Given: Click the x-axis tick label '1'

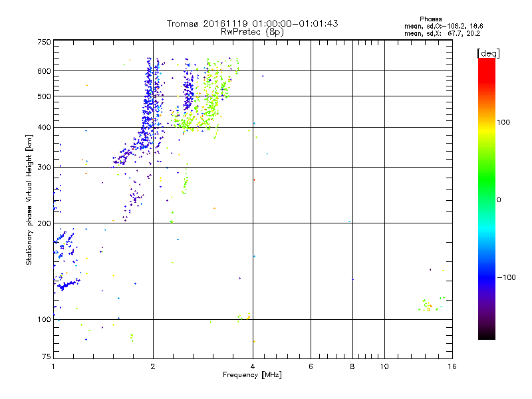Looking at the screenshot, I should [53, 366].
